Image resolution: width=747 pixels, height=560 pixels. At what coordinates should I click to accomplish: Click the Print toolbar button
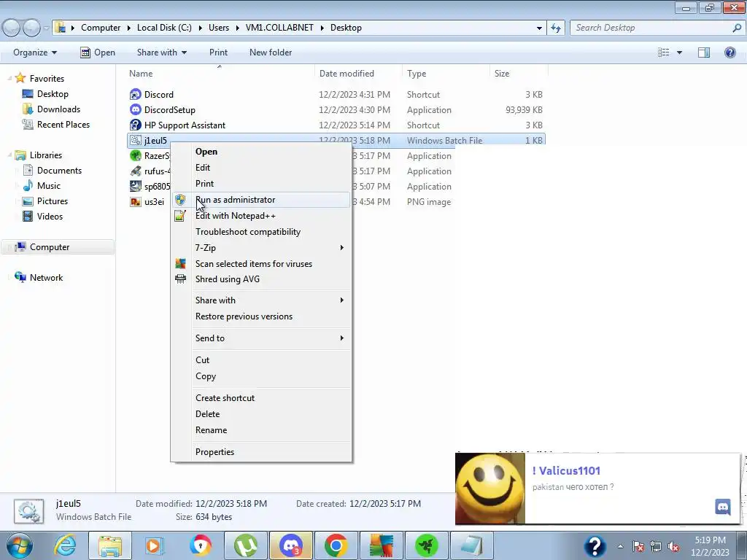(x=218, y=52)
